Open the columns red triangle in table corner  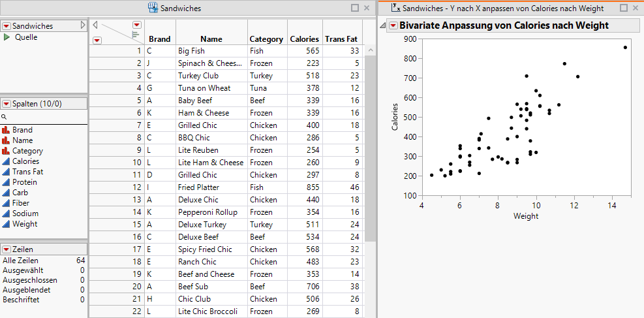pos(137,25)
